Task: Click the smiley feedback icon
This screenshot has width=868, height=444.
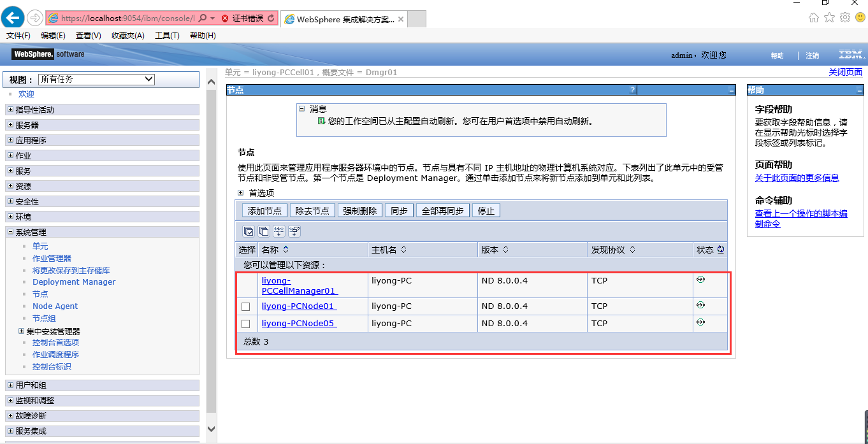Action: pos(860,18)
